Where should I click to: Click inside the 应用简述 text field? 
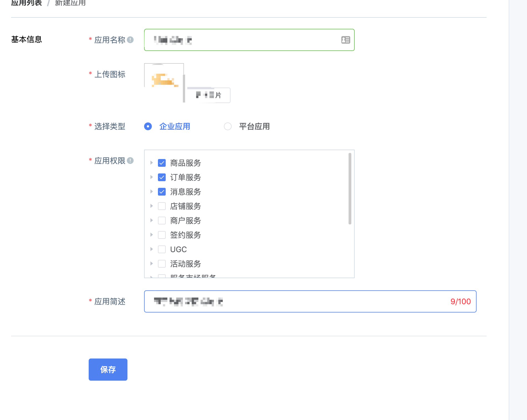coord(277,301)
